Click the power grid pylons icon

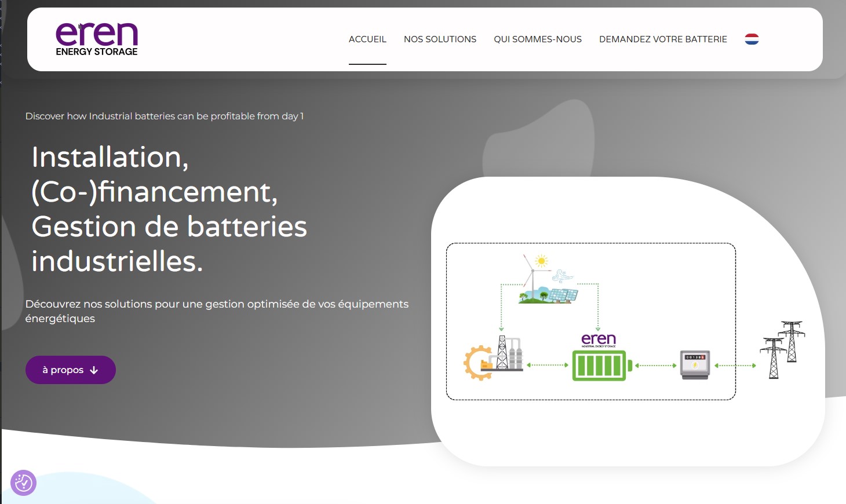click(783, 350)
